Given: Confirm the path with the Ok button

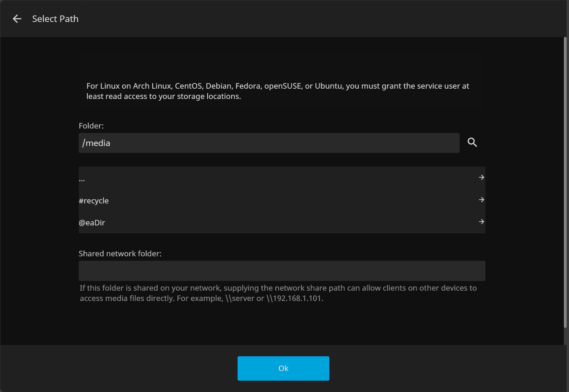Looking at the screenshot, I should click(x=283, y=368).
